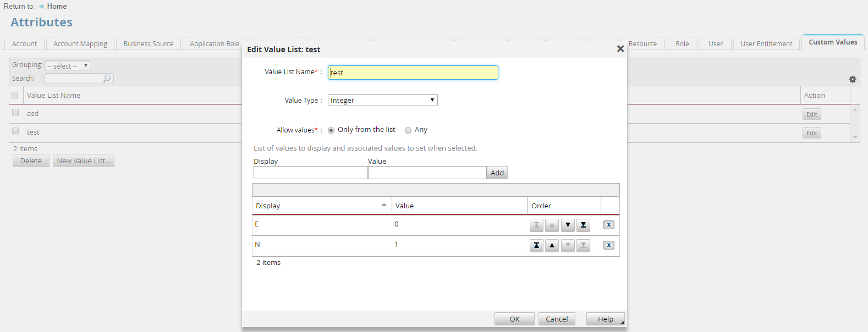Focus the Value List Name field
The width and height of the screenshot is (868, 332).
pos(413,73)
